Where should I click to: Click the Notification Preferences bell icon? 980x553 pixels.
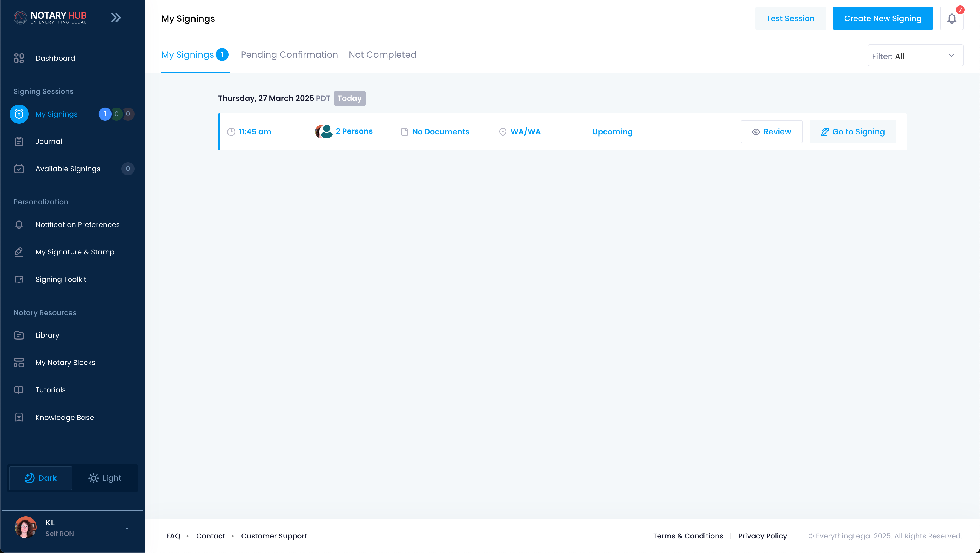[19, 225]
